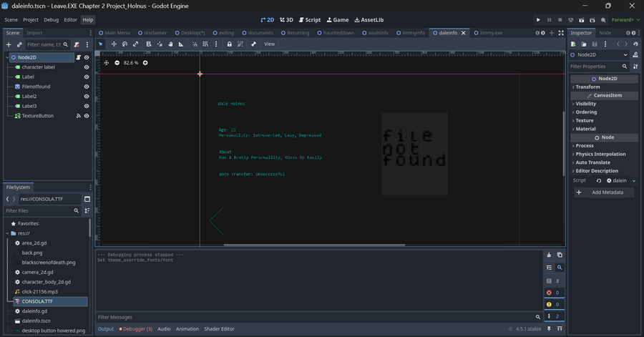The image size is (644, 337).
Task: Focus the Filter Files search field
Action: [42, 210]
